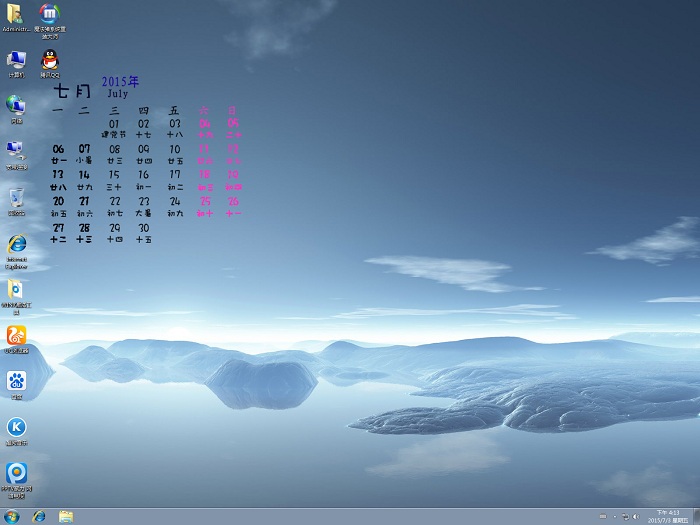Launch Internet Explorer from desktop

tap(16, 244)
